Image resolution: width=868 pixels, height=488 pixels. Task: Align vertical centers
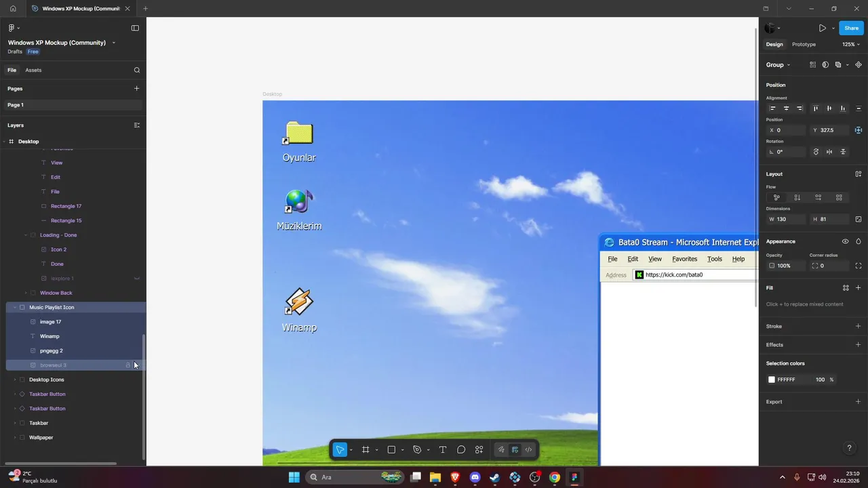tap(829, 108)
